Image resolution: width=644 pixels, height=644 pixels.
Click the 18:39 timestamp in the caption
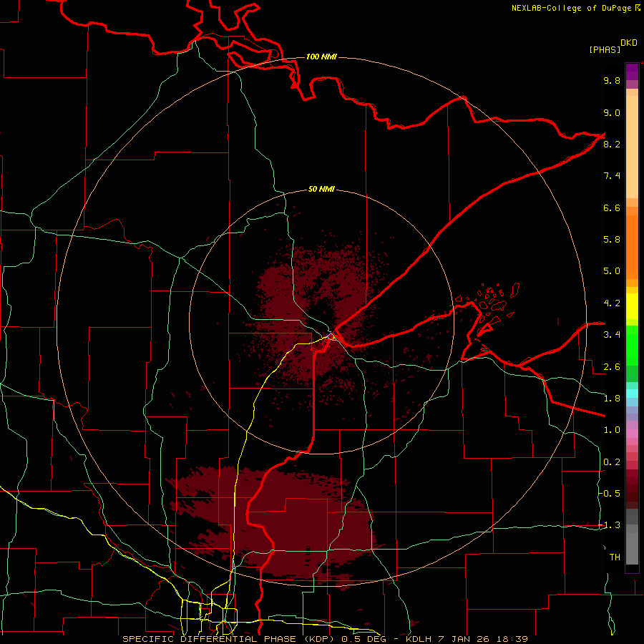click(512, 639)
